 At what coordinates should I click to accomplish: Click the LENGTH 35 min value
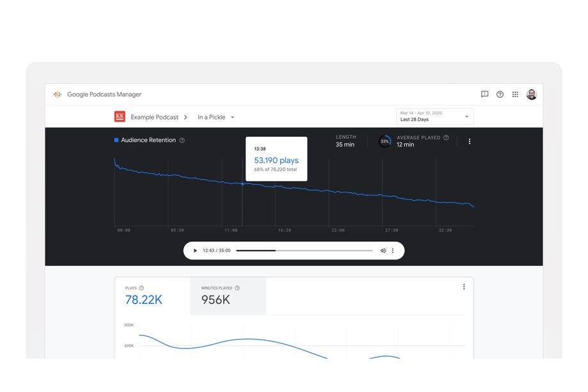tap(345, 145)
